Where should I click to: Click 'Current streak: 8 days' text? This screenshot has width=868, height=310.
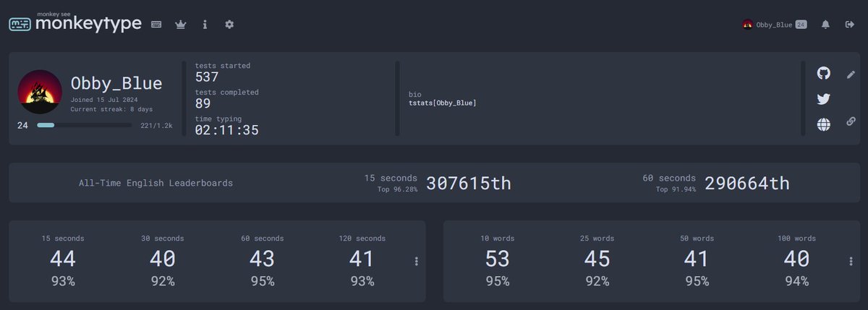coord(111,109)
